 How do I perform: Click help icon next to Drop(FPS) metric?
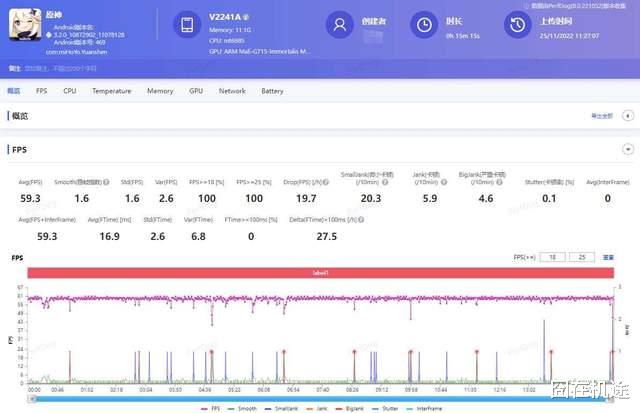[326, 182]
